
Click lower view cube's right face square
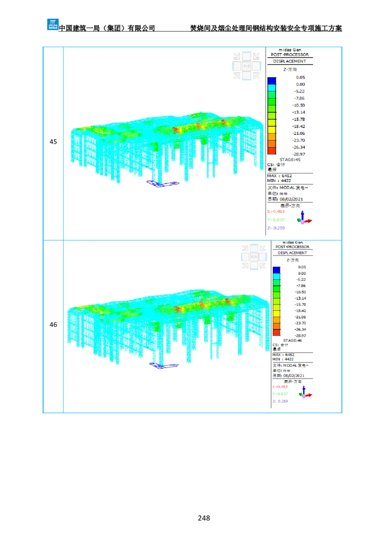263,257
